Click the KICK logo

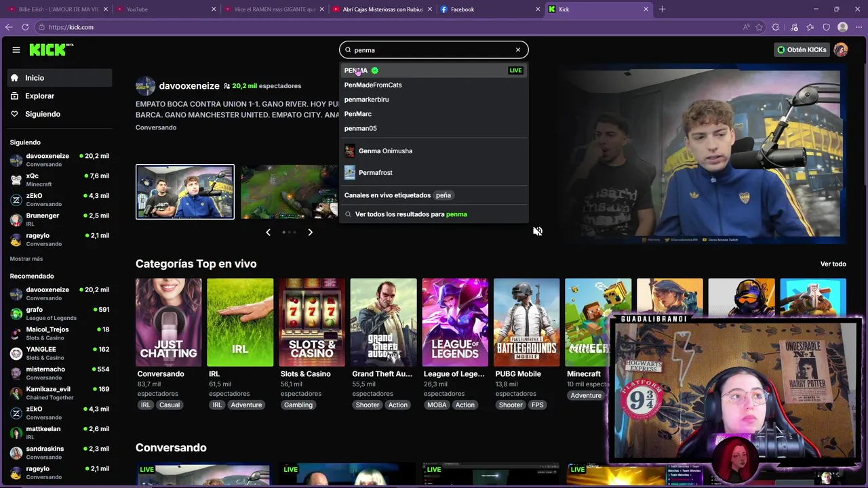pos(51,49)
